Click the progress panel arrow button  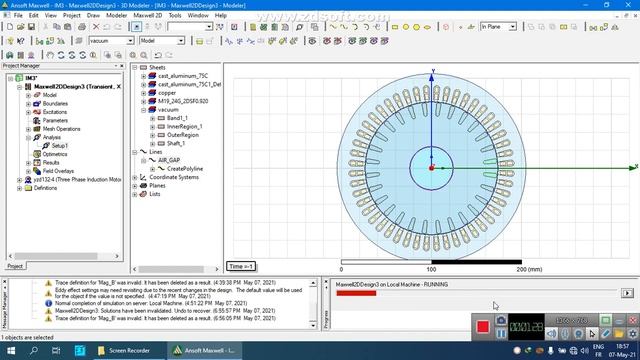point(627,293)
